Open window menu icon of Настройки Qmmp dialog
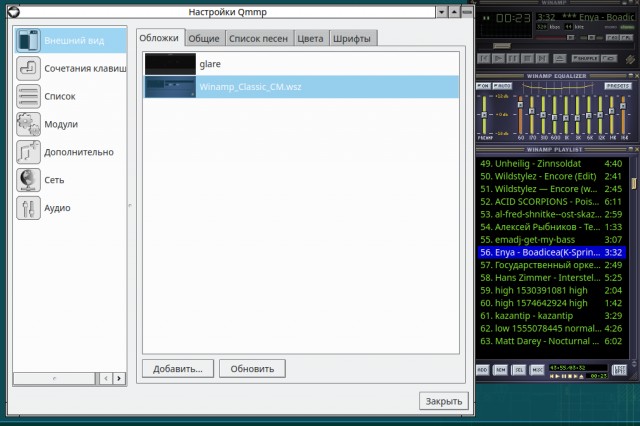Viewport: 640px width, 426px height. point(13,12)
